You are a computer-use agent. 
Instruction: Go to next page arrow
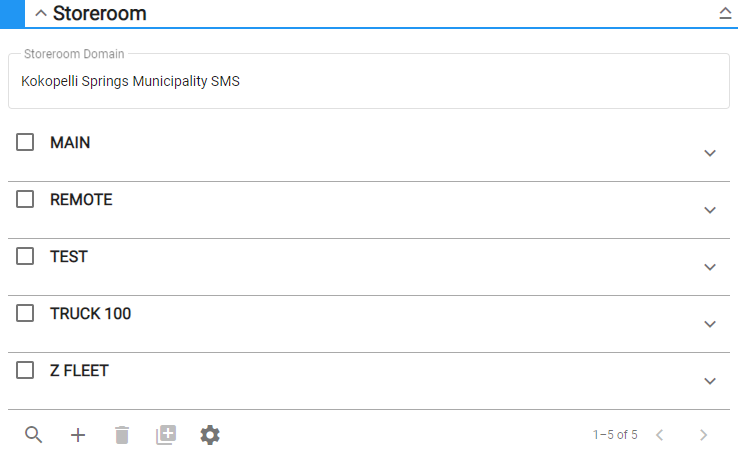pos(703,435)
